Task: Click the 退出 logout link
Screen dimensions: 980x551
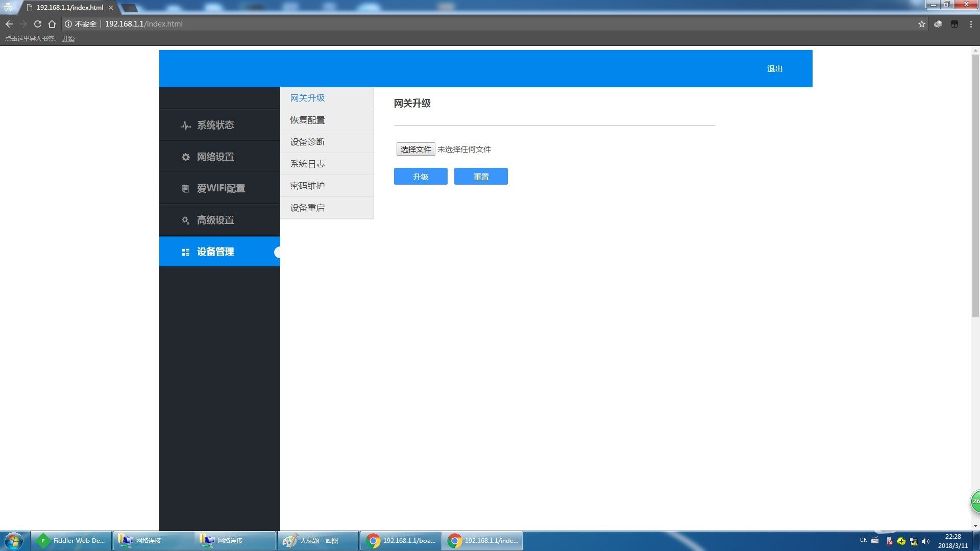Action: point(775,69)
